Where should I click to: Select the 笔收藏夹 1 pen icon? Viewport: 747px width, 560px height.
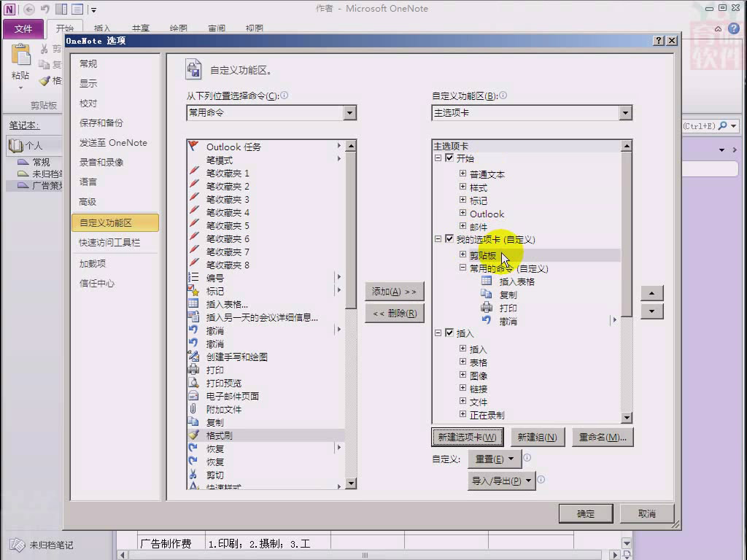pyautogui.click(x=194, y=172)
